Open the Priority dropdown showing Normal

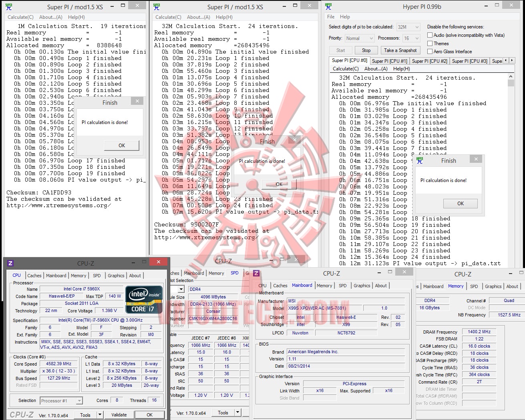pos(359,38)
